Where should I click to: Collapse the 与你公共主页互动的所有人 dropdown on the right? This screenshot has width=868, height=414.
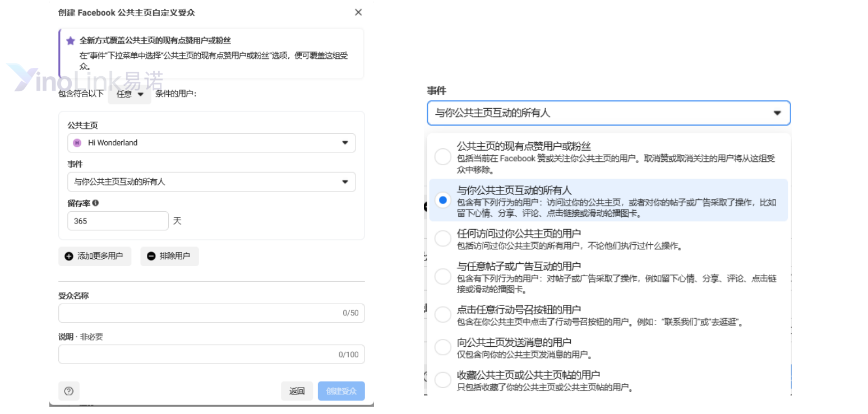point(608,113)
